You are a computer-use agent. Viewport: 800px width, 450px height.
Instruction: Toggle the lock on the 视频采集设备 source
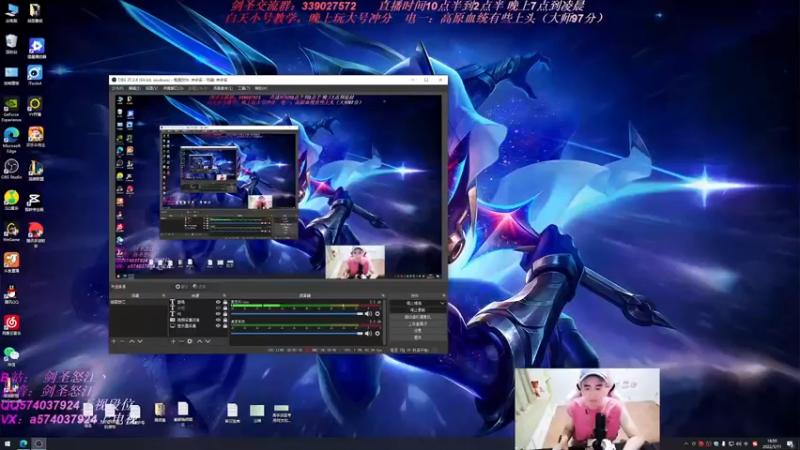[225, 320]
